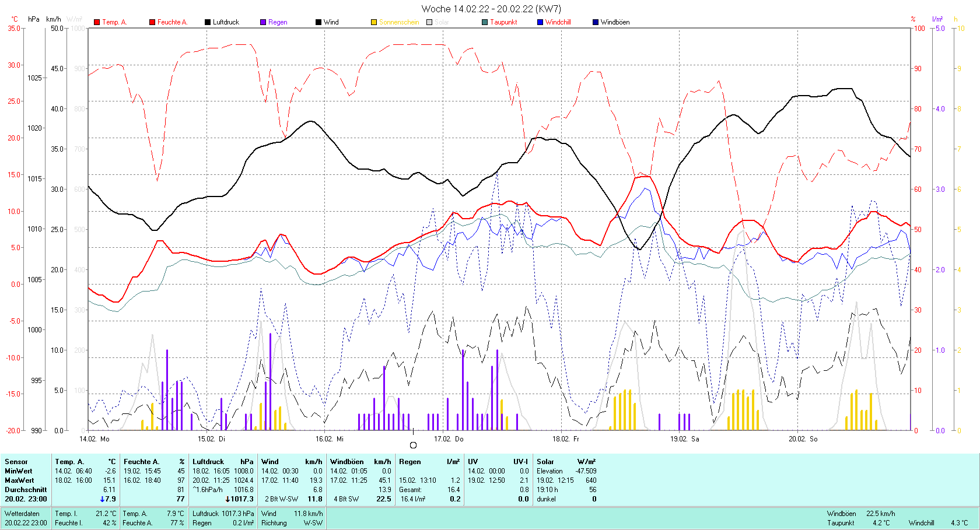Click the 2 Bft W-SW wind summary
The width and height of the screenshot is (980, 530).
click(x=281, y=499)
